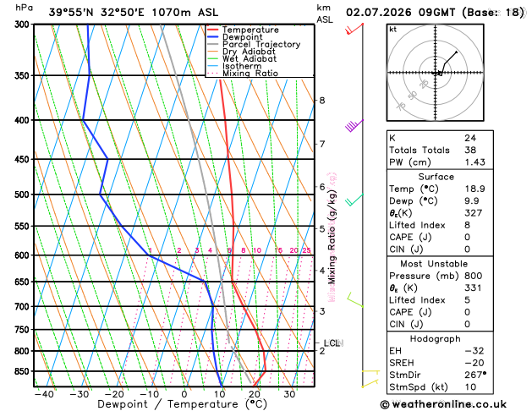Click the surface Lifted Index value 8
Screen dimensions: 532x411
pyautogui.click(x=467, y=225)
